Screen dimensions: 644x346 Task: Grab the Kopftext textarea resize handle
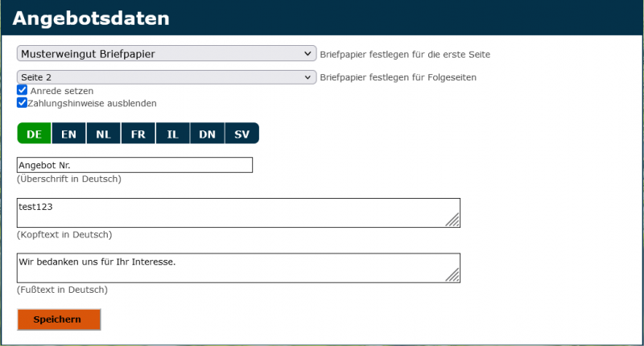pyautogui.click(x=453, y=220)
